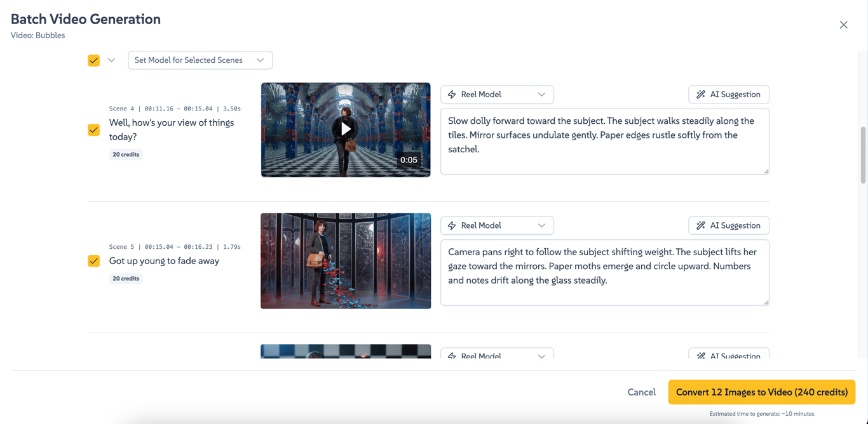Open Reel Model dropdown for Scene 5
This screenshot has width=868, height=424.
[497, 225]
